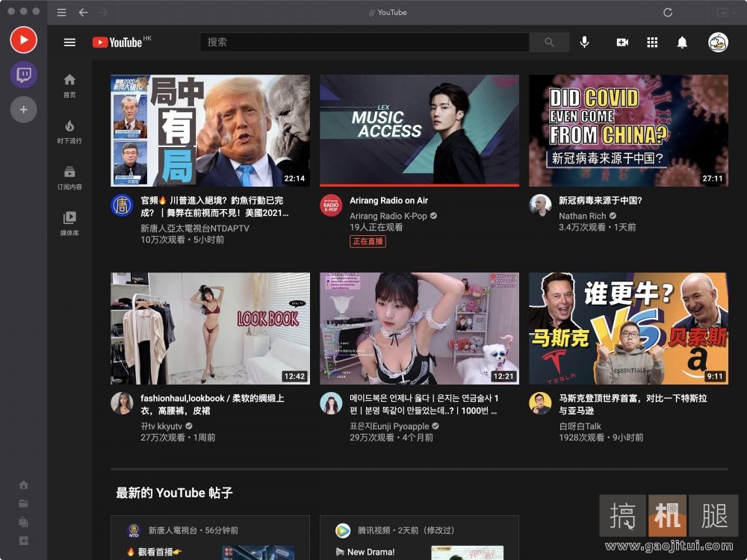Open the kkyutv channel avatar
This screenshot has width=747, height=560.
click(122, 403)
